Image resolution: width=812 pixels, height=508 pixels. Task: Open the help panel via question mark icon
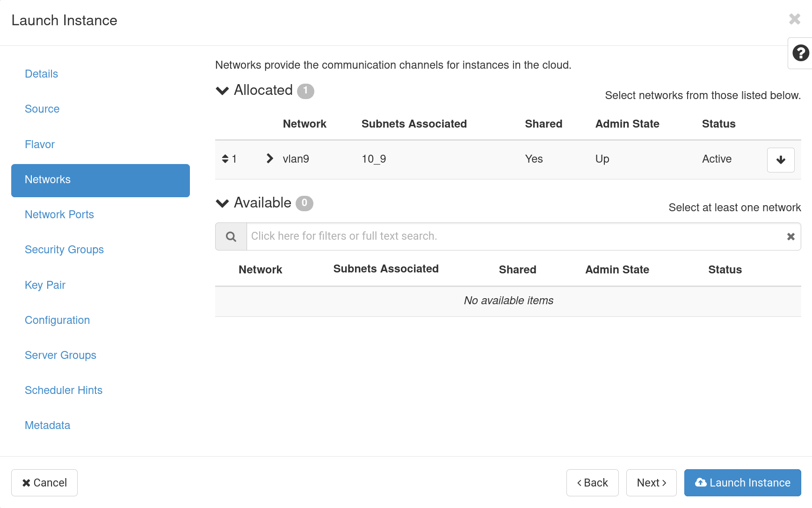click(x=800, y=53)
